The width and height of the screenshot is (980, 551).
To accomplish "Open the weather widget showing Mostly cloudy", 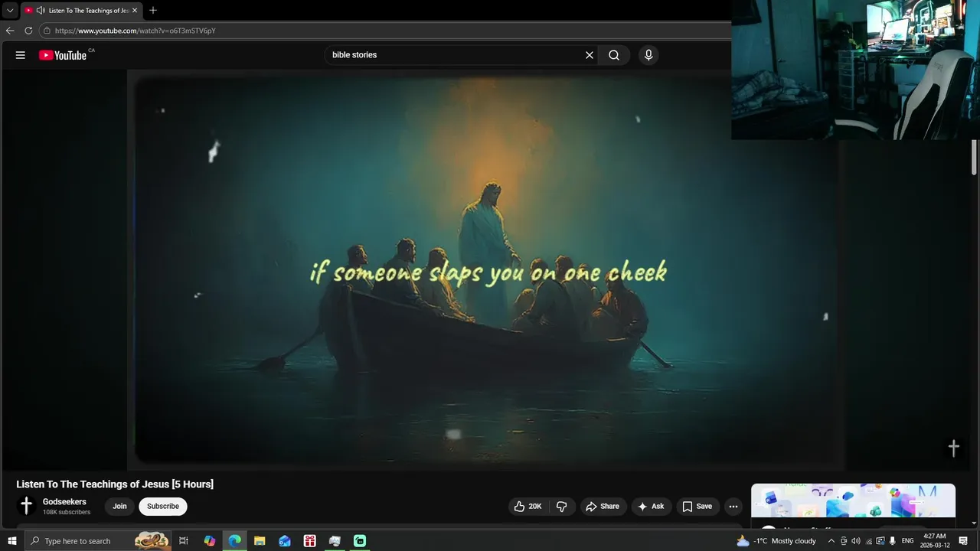I will point(776,541).
